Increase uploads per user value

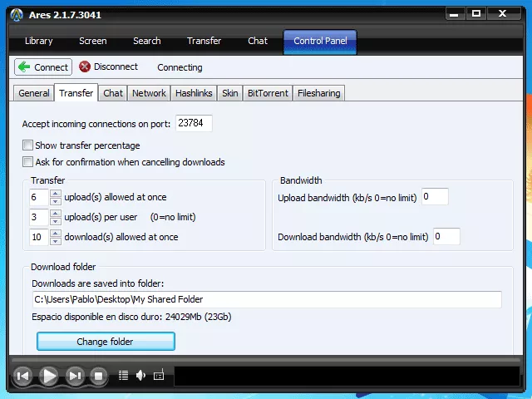(x=56, y=214)
